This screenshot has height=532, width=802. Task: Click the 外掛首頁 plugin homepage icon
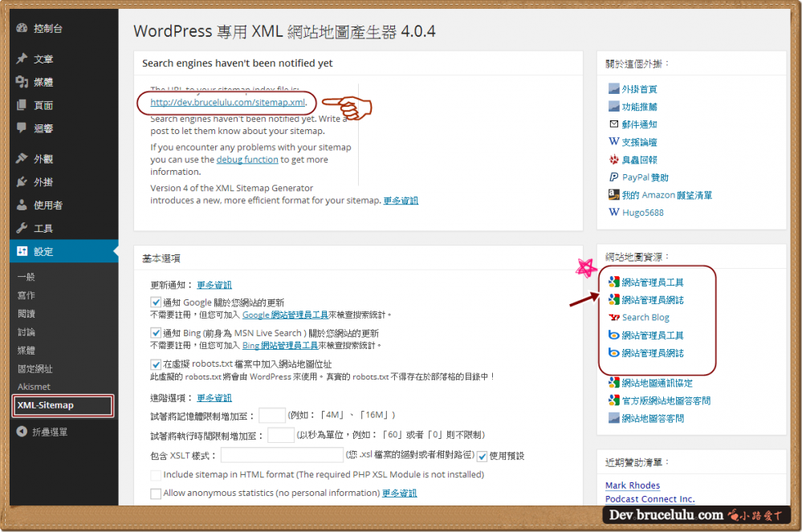614,89
